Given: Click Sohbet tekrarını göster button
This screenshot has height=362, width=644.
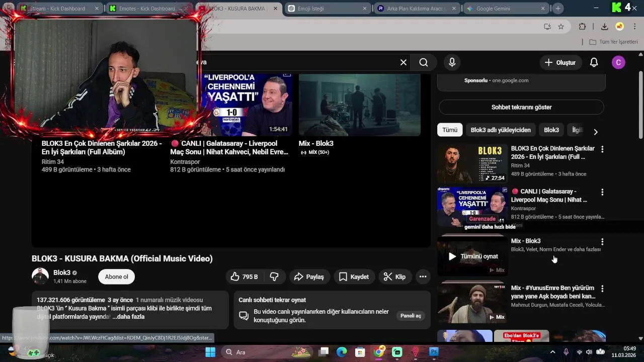Looking at the screenshot, I should [521, 107].
